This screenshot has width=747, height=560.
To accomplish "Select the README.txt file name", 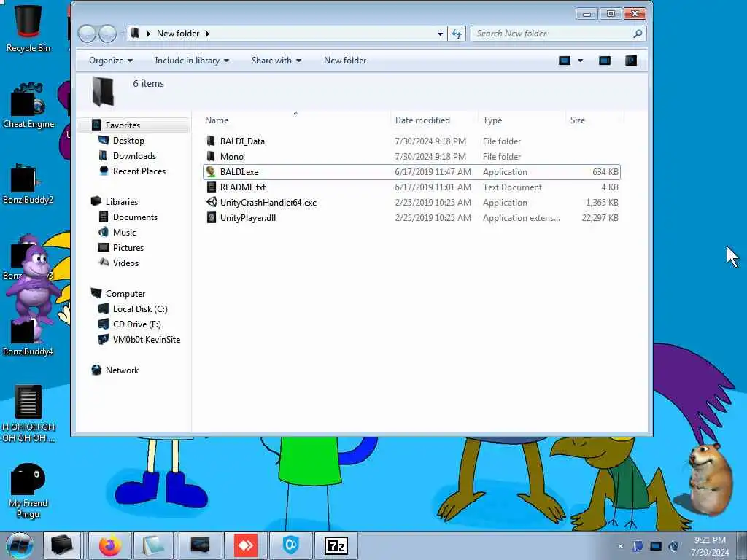I will 242,187.
